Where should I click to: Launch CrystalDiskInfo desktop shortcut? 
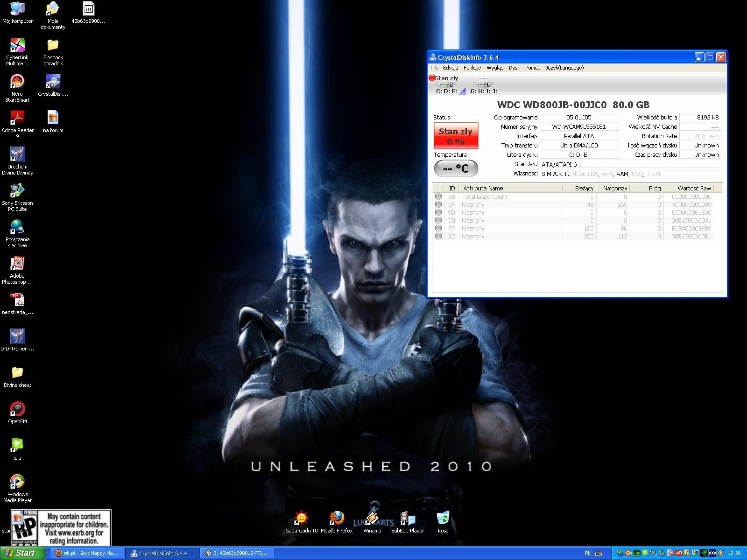53,85
